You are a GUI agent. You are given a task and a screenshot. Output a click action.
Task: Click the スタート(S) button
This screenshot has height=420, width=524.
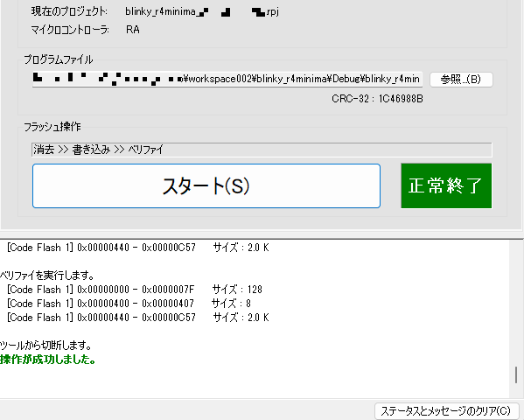click(x=206, y=185)
